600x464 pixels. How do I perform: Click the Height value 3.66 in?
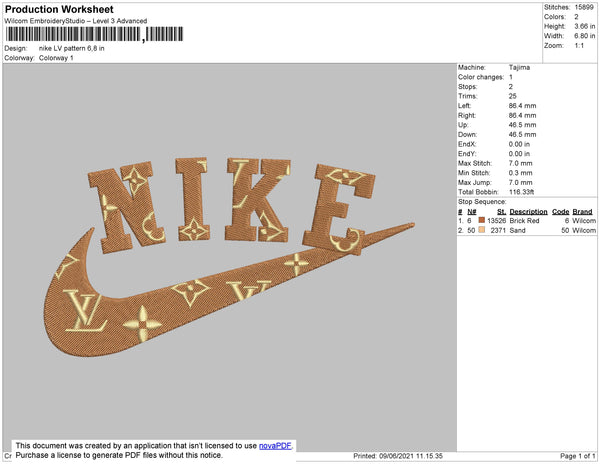[584, 26]
